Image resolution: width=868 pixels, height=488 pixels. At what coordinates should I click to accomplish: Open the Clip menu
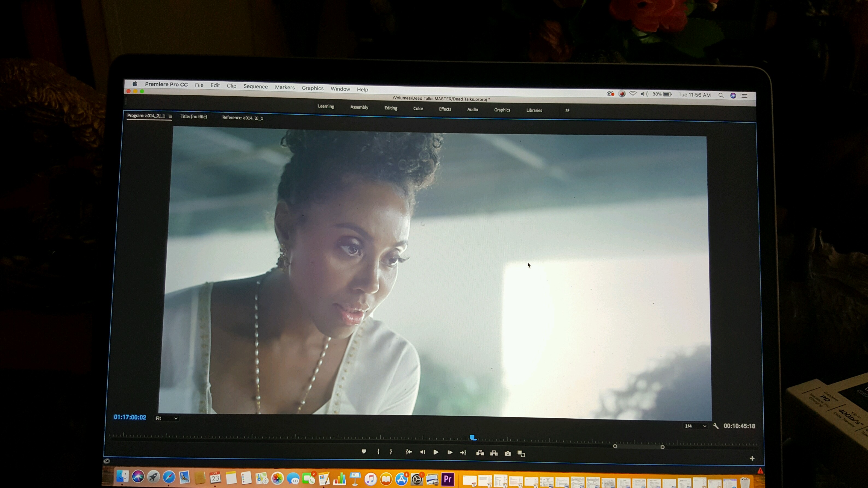click(x=231, y=86)
